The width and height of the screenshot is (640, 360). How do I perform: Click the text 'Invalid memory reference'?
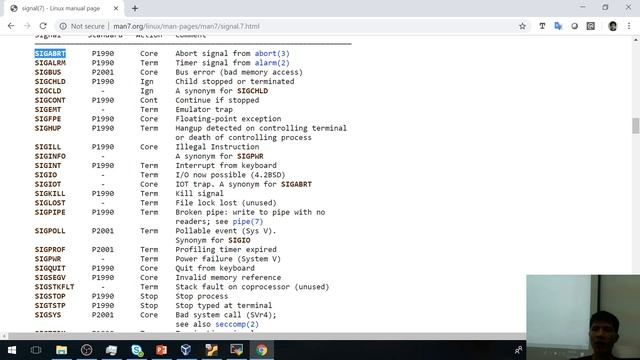pyautogui.click(x=228, y=278)
